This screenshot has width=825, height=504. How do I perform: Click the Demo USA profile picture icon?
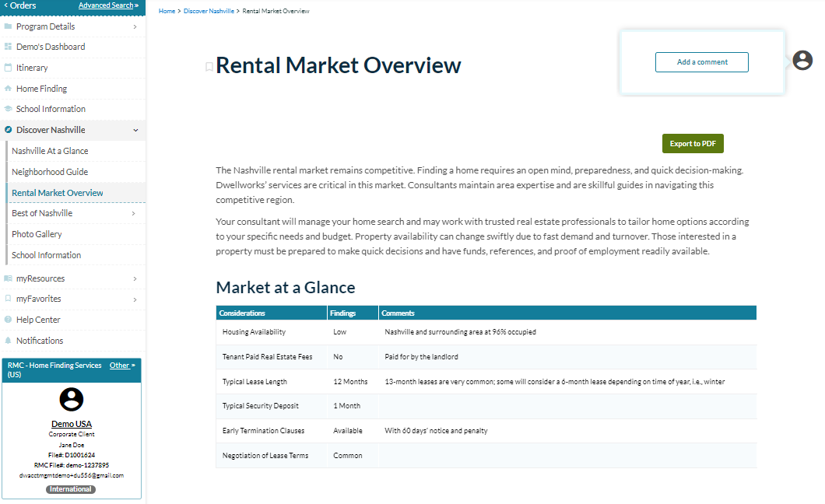pos(72,400)
